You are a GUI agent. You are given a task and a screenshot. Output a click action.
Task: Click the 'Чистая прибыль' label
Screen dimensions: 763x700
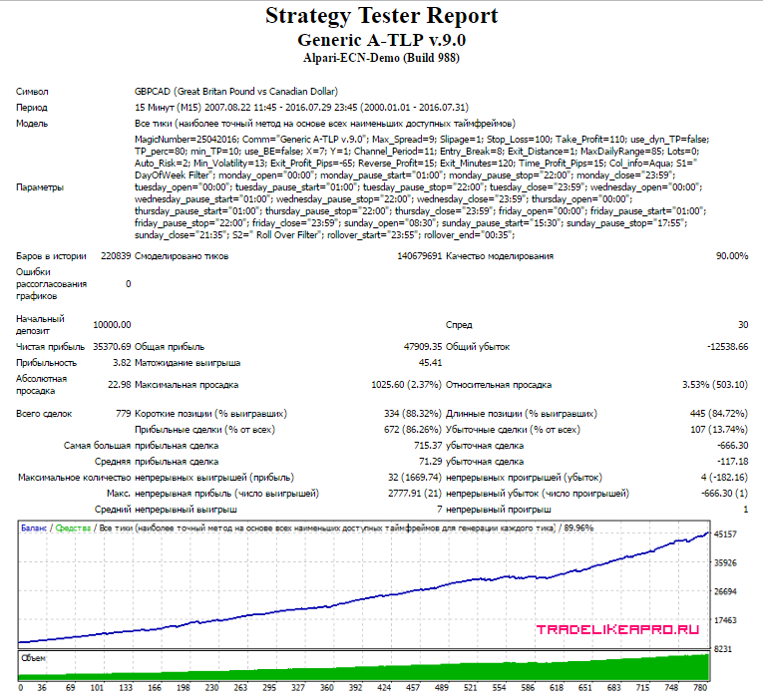(x=51, y=347)
